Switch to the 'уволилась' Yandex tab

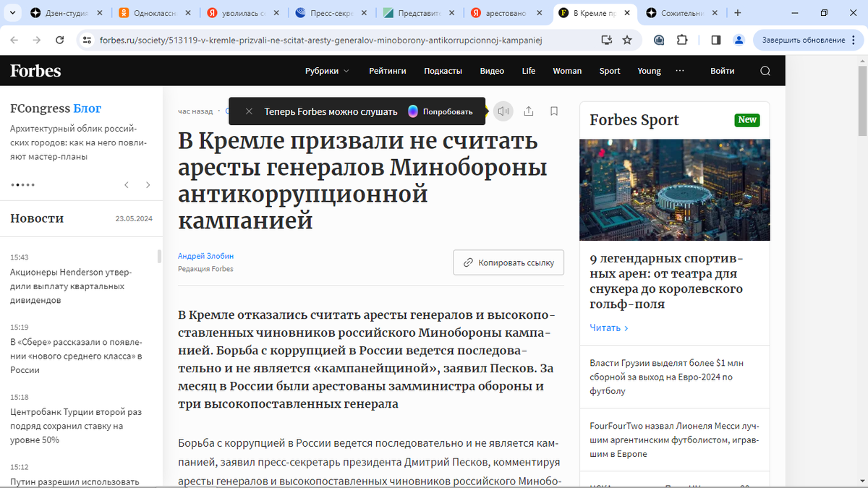[242, 13]
